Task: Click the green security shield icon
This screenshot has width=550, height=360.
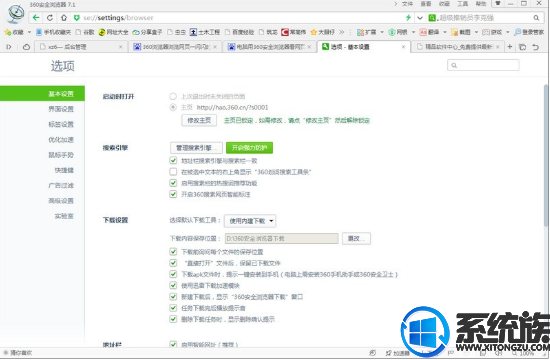Action: pyautogui.click(x=76, y=18)
